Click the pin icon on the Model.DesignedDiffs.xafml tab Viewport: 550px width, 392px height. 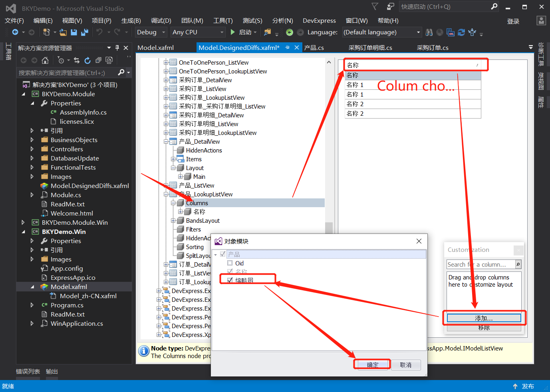[x=287, y=48]
